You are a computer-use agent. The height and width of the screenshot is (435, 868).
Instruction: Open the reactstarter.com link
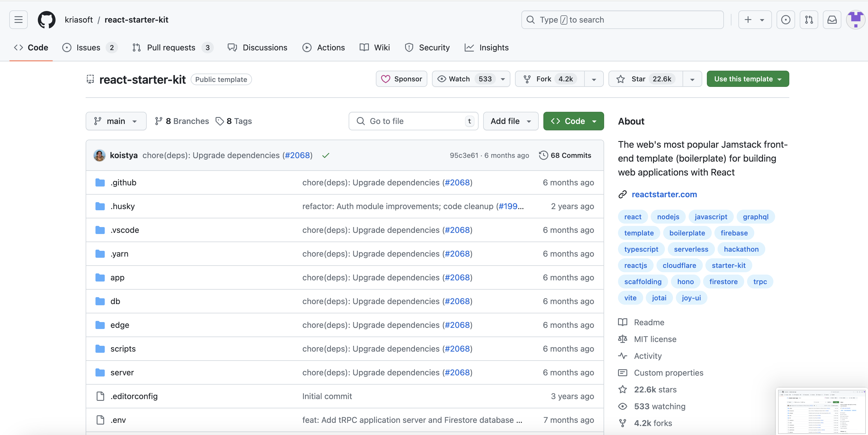pyautogui.click(x=664, y=194)
